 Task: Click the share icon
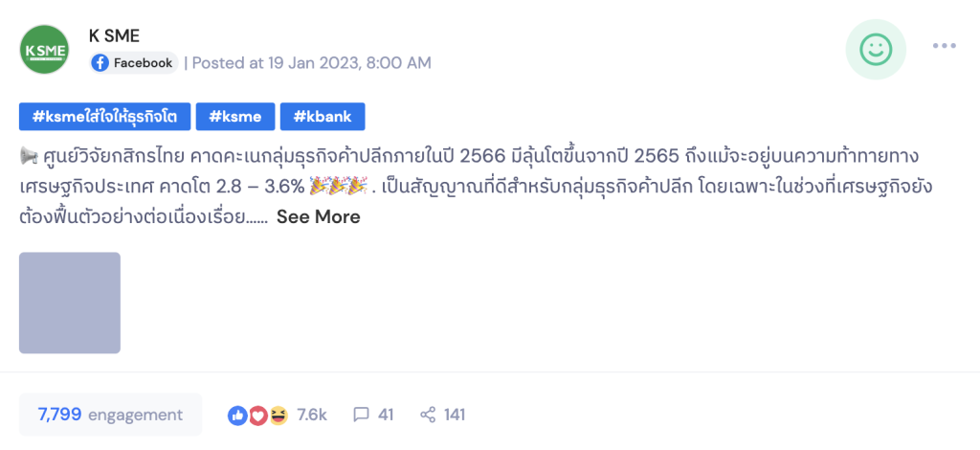point(428,416)
